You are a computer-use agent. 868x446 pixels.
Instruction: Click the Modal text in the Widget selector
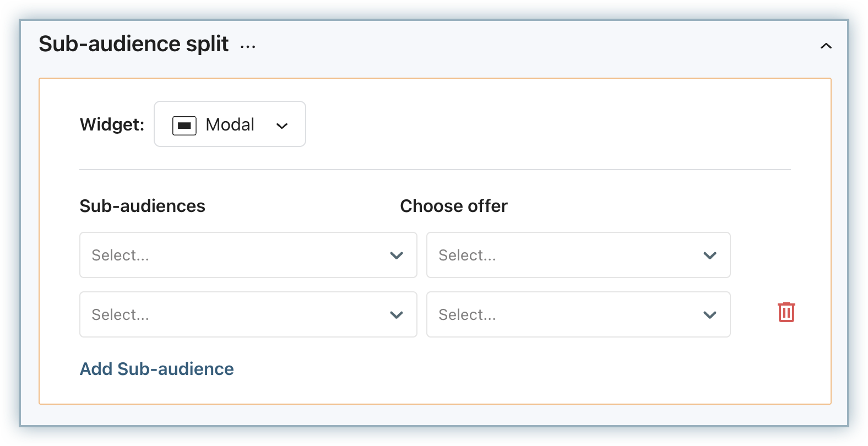point(230,125)
